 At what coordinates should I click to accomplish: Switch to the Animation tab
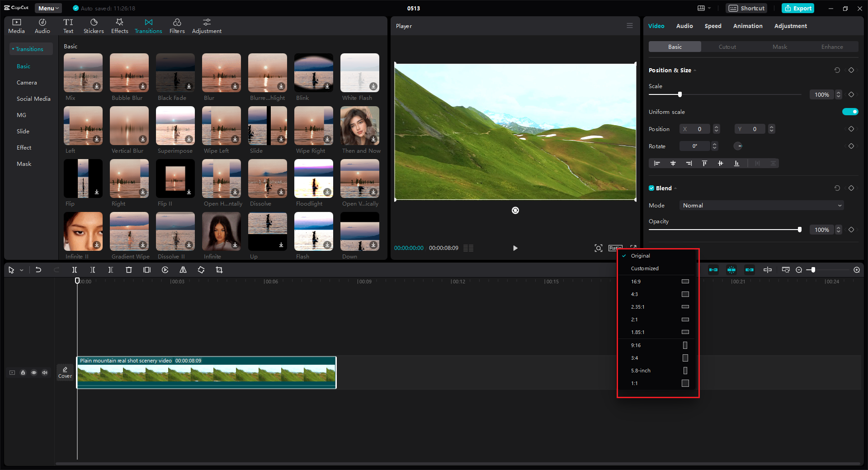pos(747,26)
